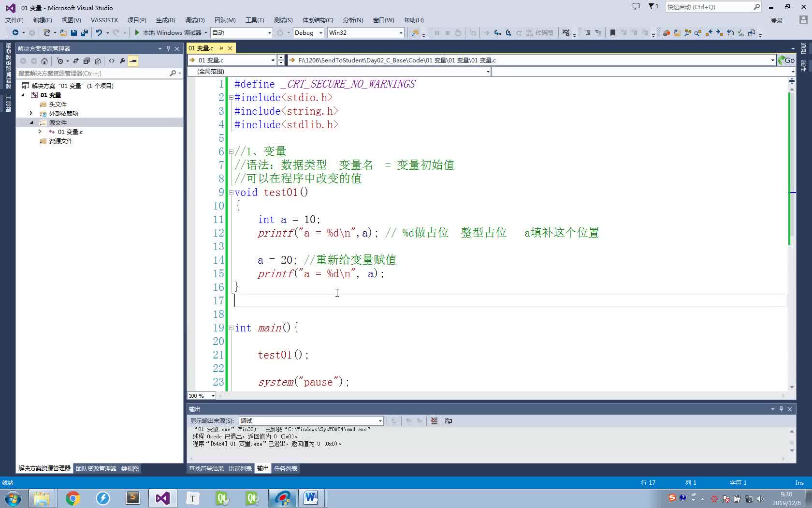Image resolution: width=812 pixels, height=508 pixels.
Task: Expand the 外部依赖项 tree node
Action: click(31, 113)
